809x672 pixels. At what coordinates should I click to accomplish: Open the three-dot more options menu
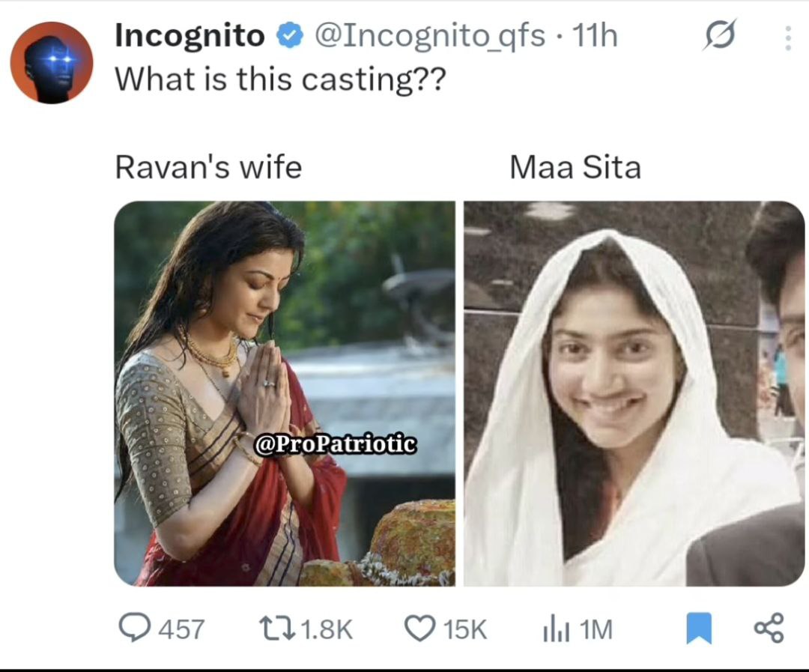[x=787, y=38]
